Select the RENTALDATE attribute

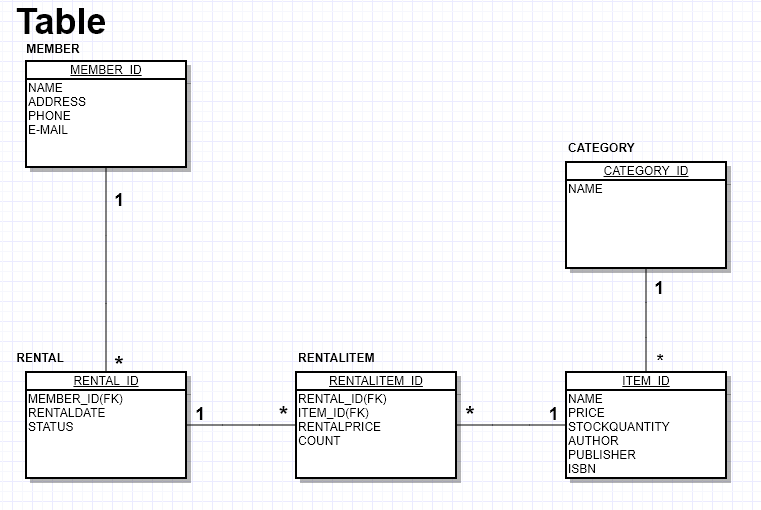(x=66, y=413)
